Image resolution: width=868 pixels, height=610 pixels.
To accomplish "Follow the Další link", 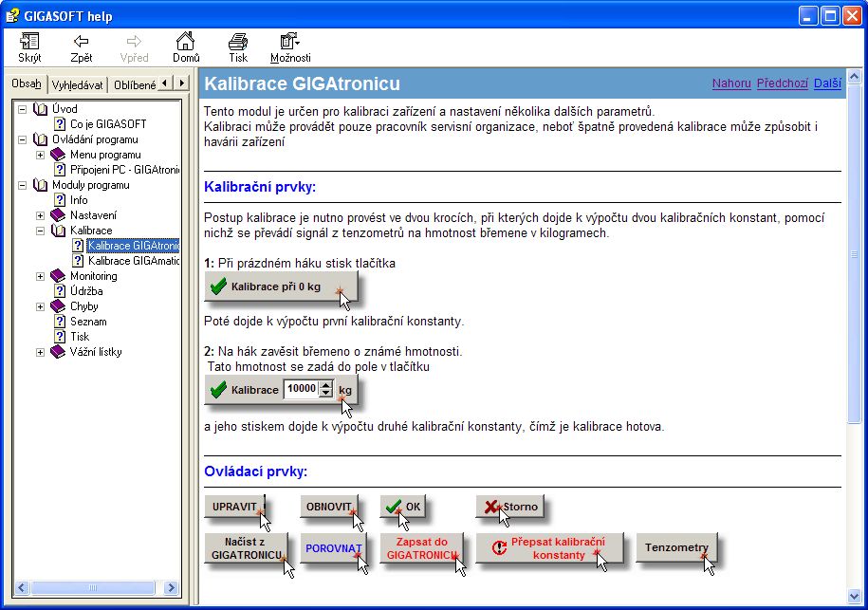I will 827,83.
